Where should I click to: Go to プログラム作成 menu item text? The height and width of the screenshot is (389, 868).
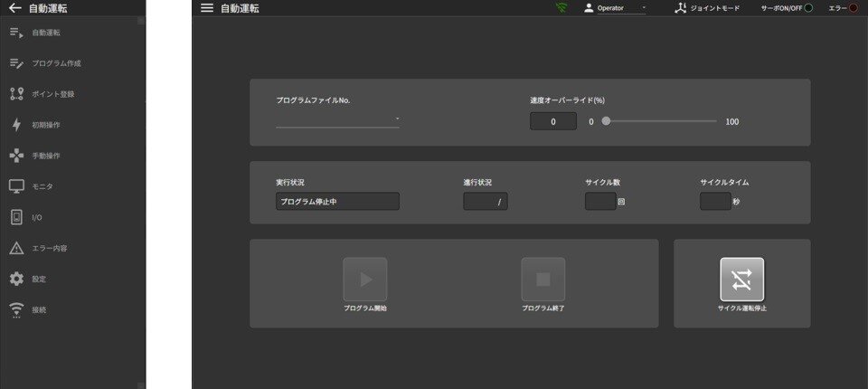coord(56,63)
